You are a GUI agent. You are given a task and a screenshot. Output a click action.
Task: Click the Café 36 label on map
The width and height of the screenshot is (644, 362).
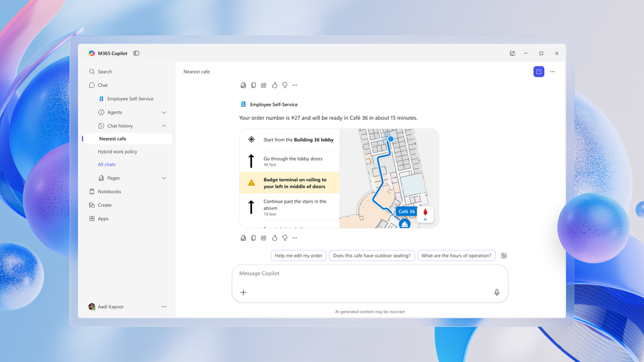point(406,211)
